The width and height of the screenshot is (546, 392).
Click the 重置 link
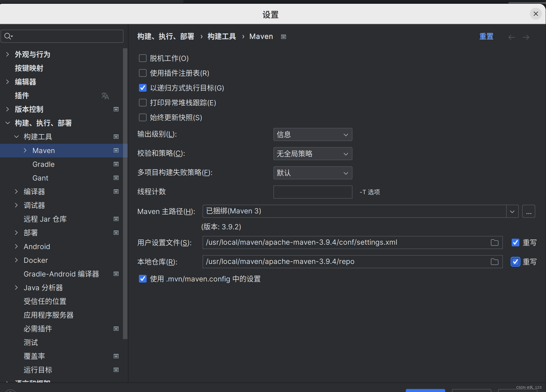tap(486, 36)
